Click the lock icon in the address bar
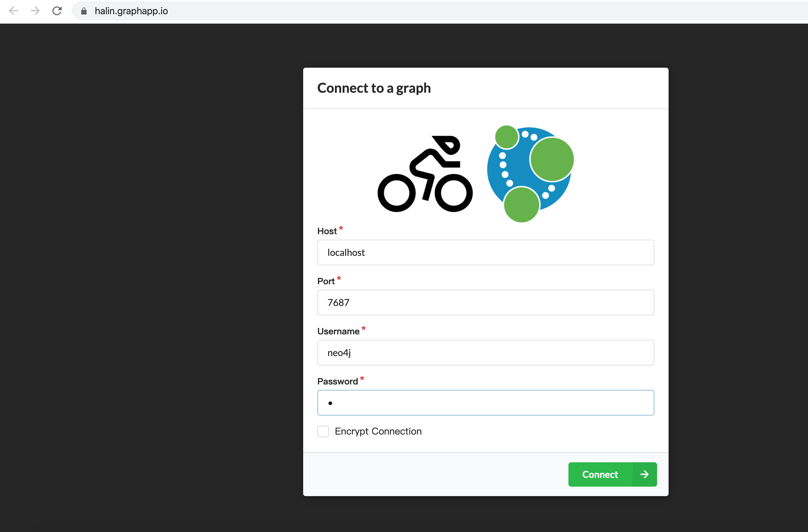808x532 pixels. click(84, 11)
